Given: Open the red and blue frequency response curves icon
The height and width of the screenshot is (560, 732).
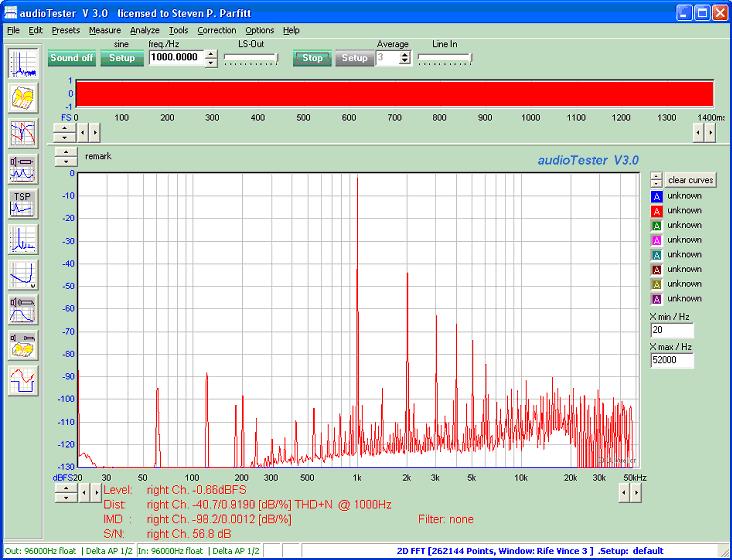Looking at the screenshot, I should (23, 133).
